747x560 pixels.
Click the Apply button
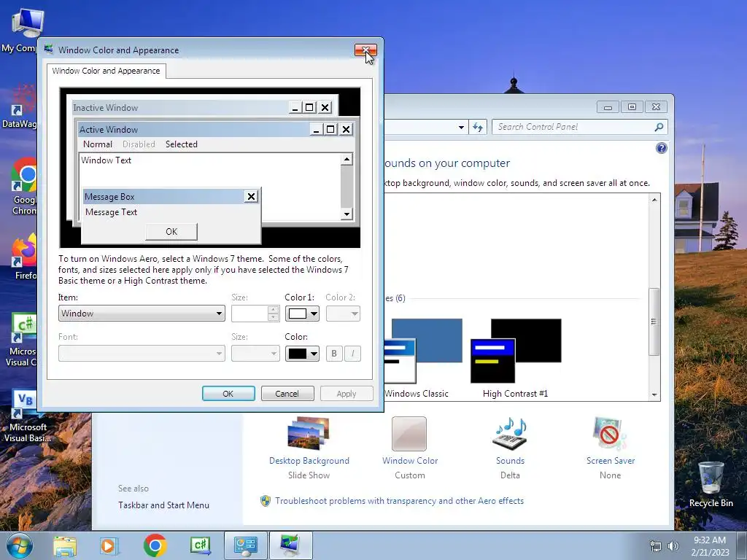347,394
